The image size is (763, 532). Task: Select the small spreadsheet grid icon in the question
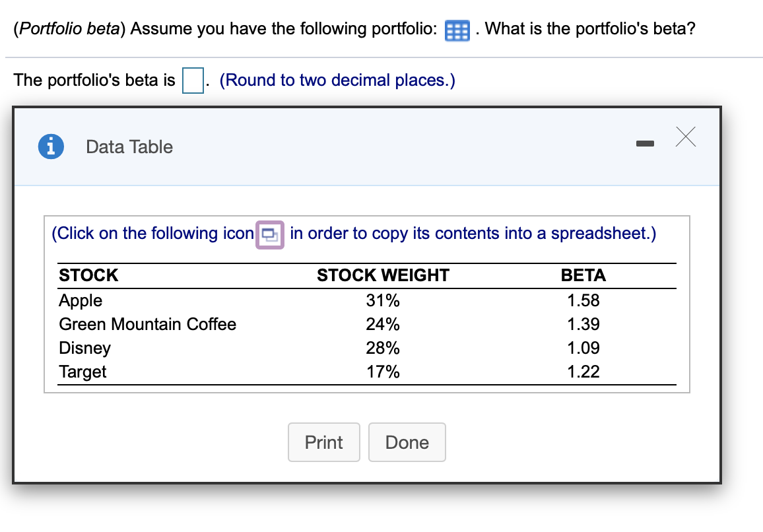pyautogui.click(x=457, y=30)
